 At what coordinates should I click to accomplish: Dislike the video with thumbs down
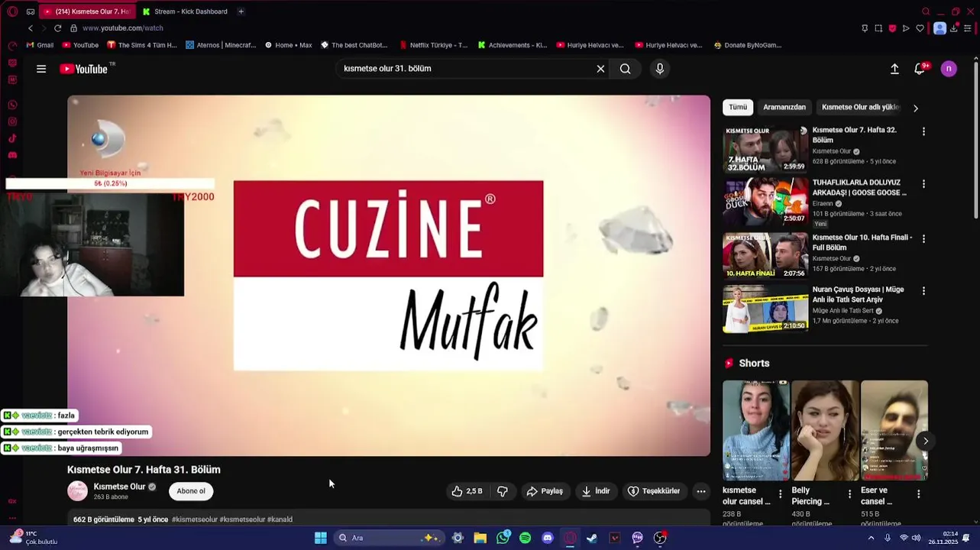click(502, 491)
